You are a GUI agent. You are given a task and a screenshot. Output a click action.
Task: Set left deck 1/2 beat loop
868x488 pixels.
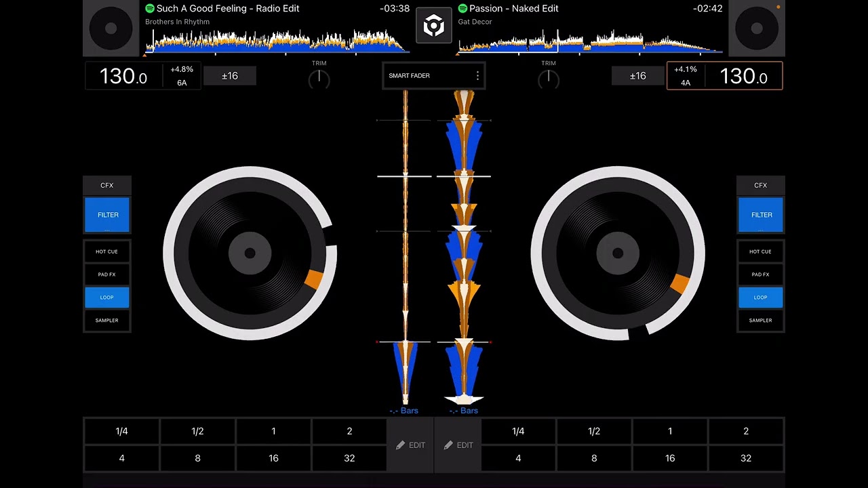pos(197,432)
